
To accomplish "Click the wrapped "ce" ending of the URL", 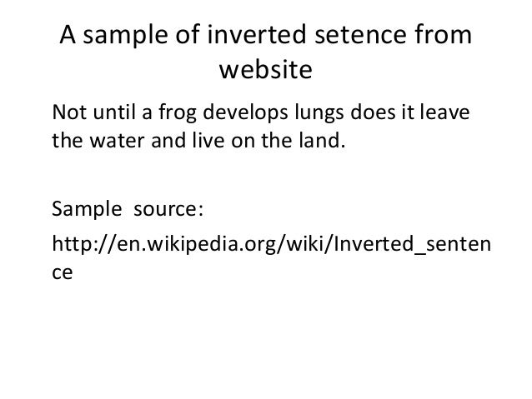I will tap(63, 274).
